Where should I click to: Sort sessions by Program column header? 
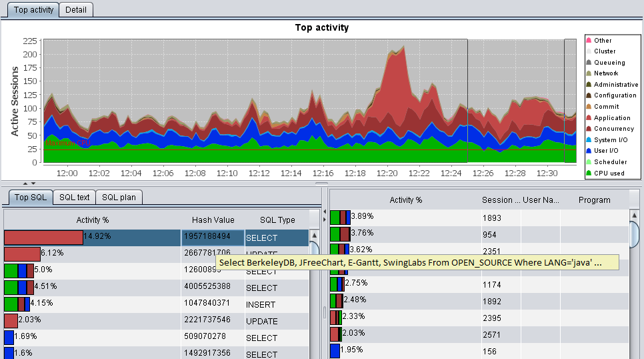[594, 200]
